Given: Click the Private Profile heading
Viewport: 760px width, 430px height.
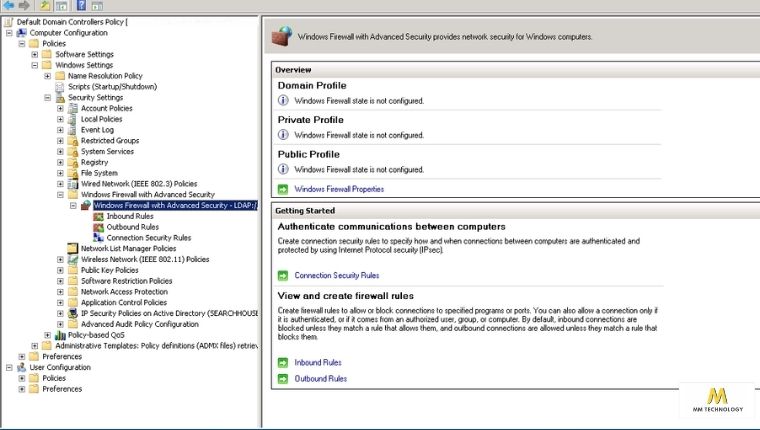Looking at the screenshot, I should tap(310, 120).
